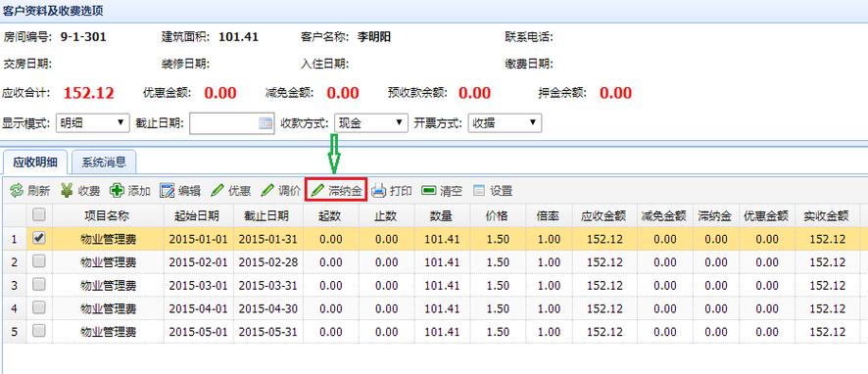Check the 2015-05-01 row checkbox
The image size is (868, 374).
pyautogui.click(x=39, y=331)
